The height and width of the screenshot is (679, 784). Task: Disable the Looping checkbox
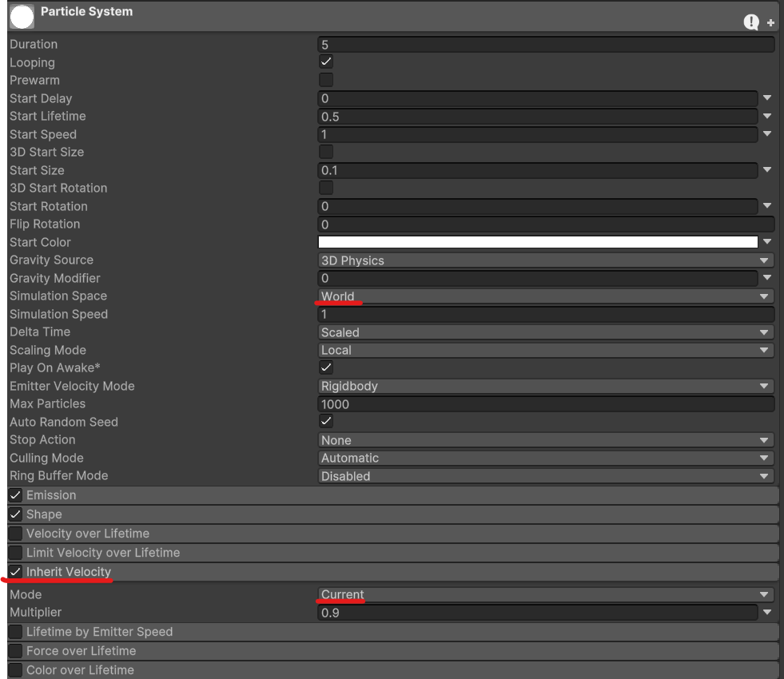point(326,62)
